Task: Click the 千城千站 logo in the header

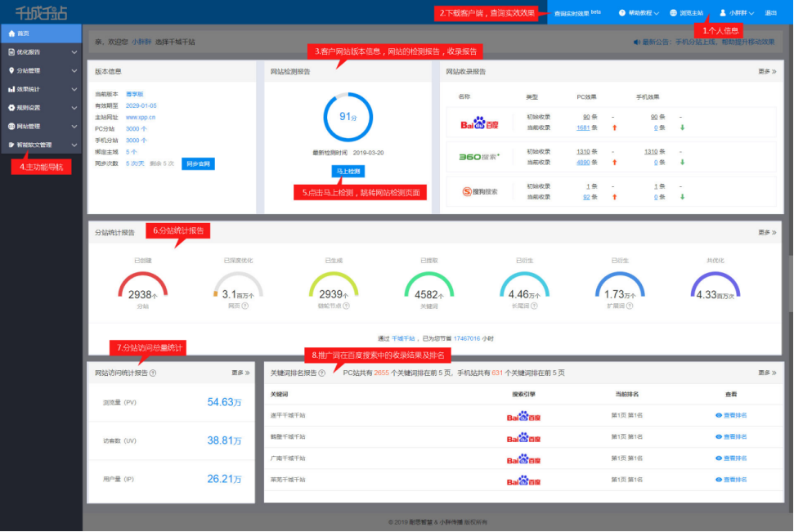Action: 42,12
